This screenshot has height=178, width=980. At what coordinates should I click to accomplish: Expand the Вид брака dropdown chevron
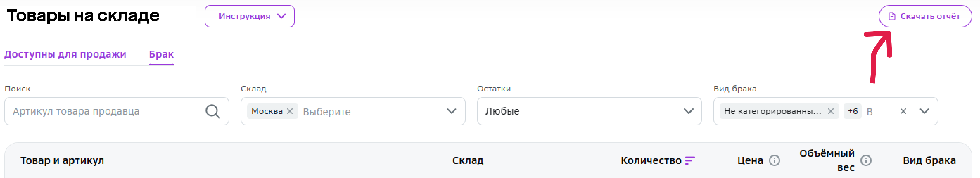coord(924,111)
